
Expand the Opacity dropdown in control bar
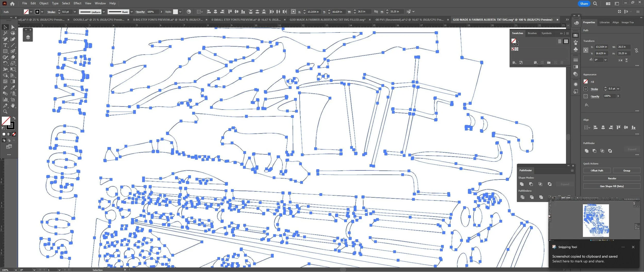(x=161, y=12)
